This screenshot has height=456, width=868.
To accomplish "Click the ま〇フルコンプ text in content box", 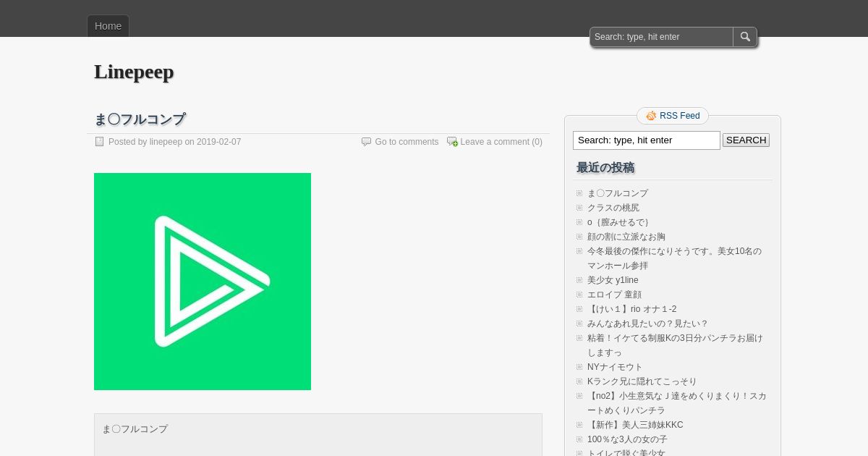I will [135, 429].
